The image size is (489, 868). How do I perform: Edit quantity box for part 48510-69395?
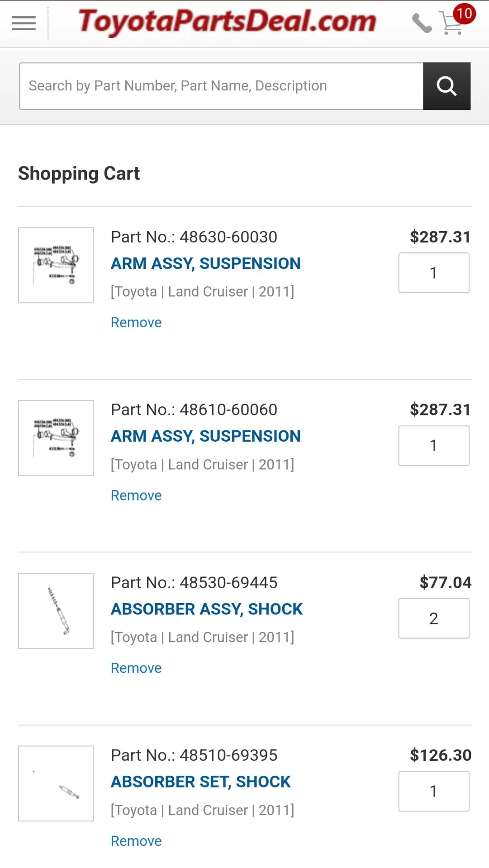pyautogui.click(x=433, y=791)
